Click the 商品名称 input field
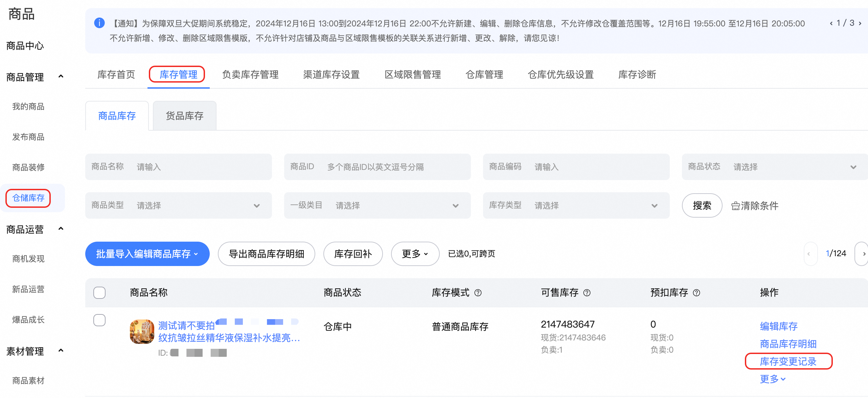 [179, 167]
